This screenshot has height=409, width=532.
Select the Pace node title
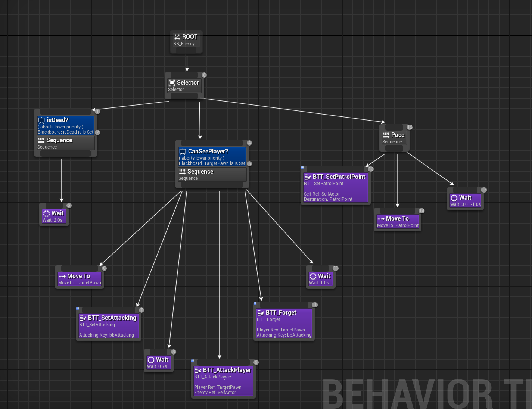[398, 135]
